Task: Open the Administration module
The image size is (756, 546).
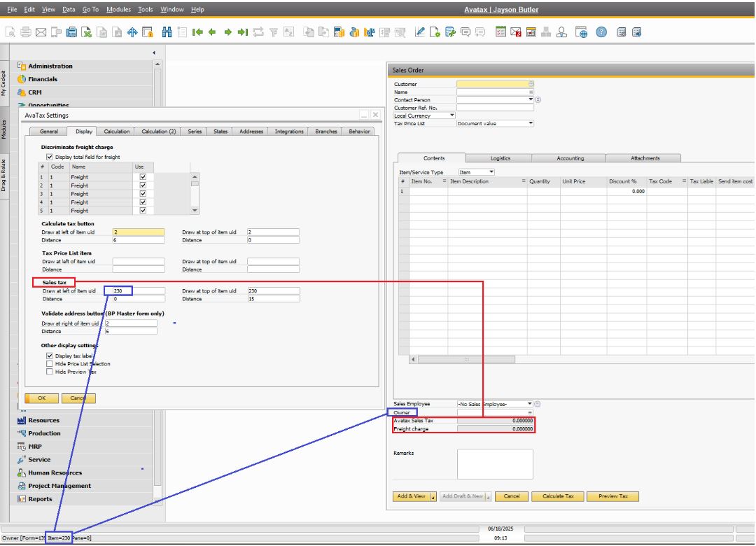Action: pos(50,66)
